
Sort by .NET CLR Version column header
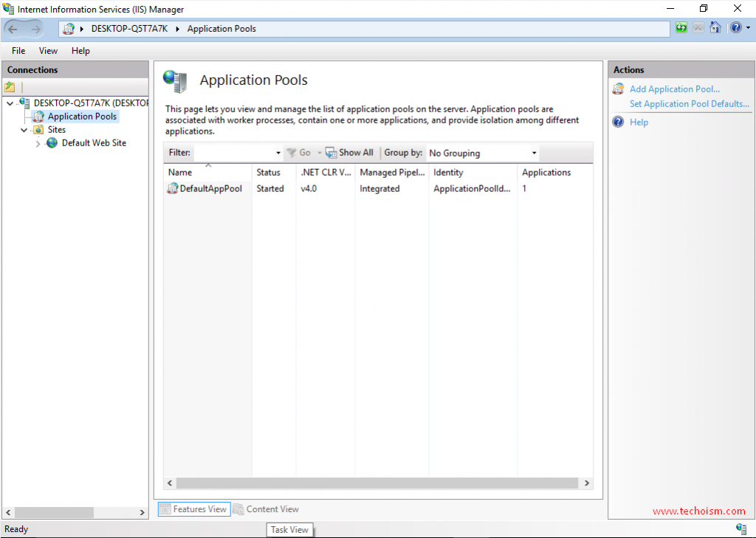[x=326, y=172]
